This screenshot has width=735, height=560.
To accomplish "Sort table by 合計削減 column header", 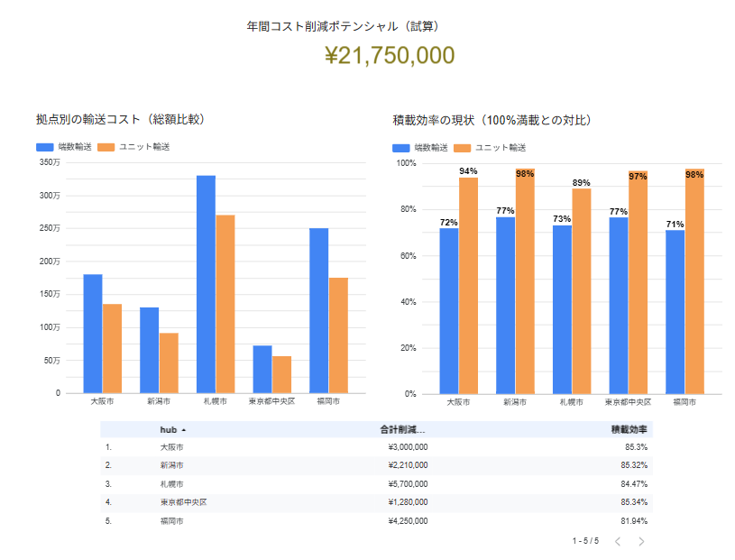I will 404,430.
